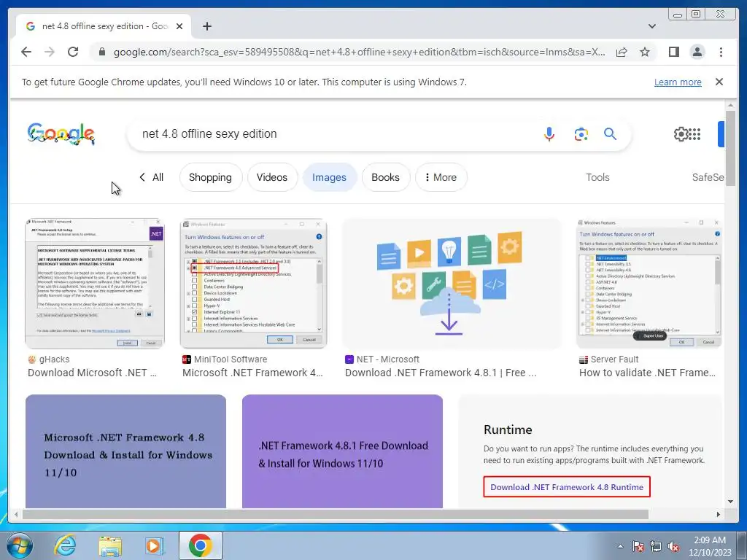
Task: Launch Internet Explorer from the taskbar
Action: pyautogui.click(x=65, y=545)
